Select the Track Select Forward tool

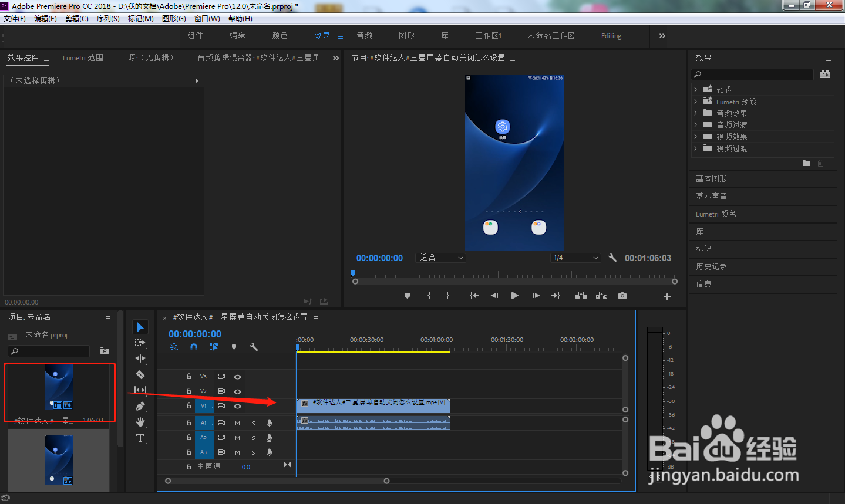pos(140,343)
